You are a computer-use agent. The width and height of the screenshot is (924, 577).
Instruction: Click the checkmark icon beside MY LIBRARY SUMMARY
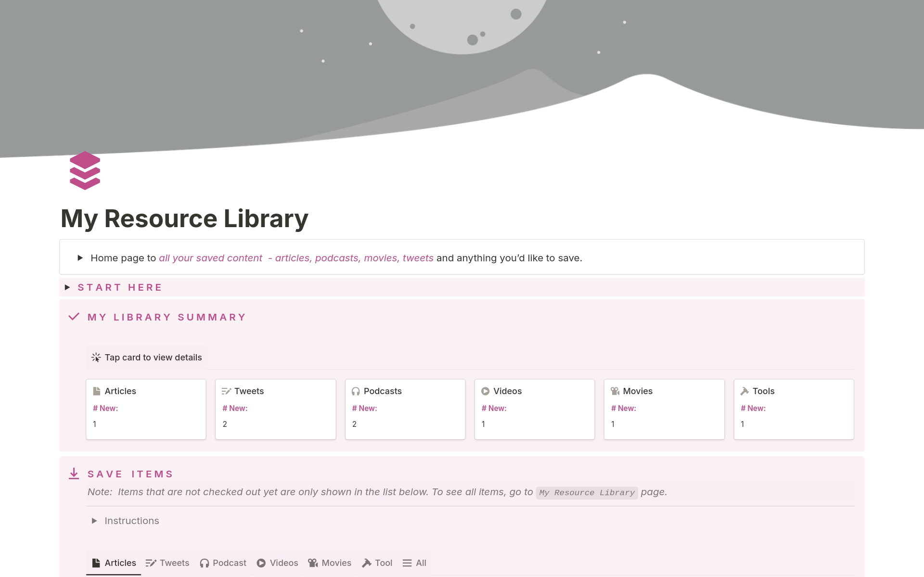point(74,317)
